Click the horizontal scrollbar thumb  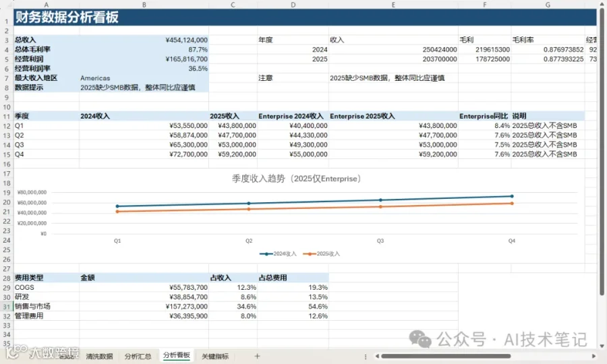click(x=446, y=357)
